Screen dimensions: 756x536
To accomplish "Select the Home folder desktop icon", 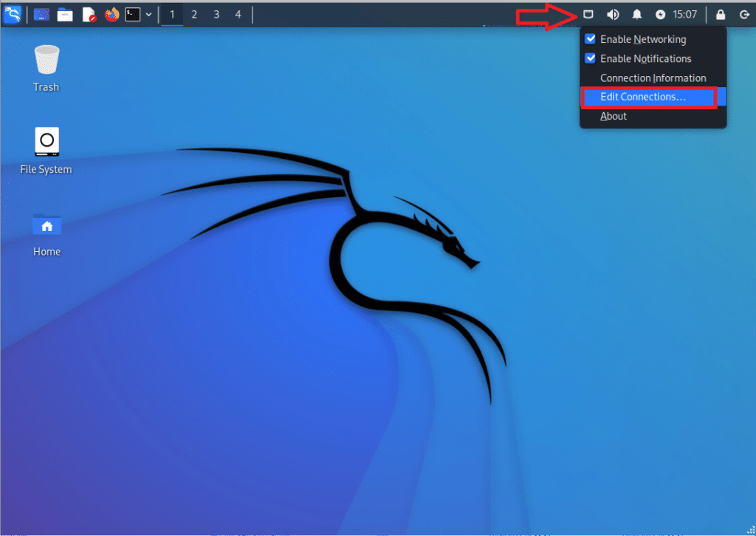I will point(47,235).
